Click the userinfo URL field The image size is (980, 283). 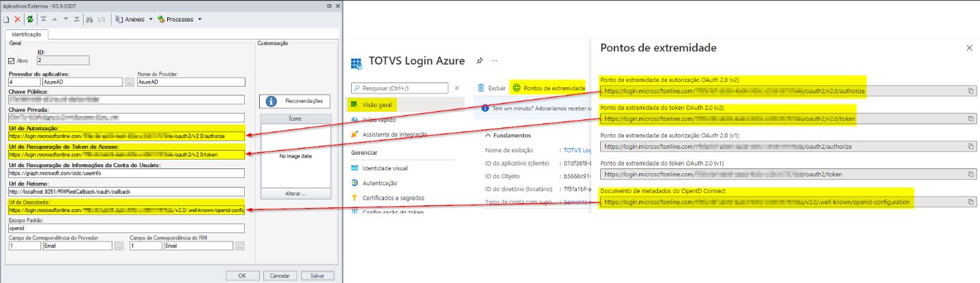click(x=127, y=173)
